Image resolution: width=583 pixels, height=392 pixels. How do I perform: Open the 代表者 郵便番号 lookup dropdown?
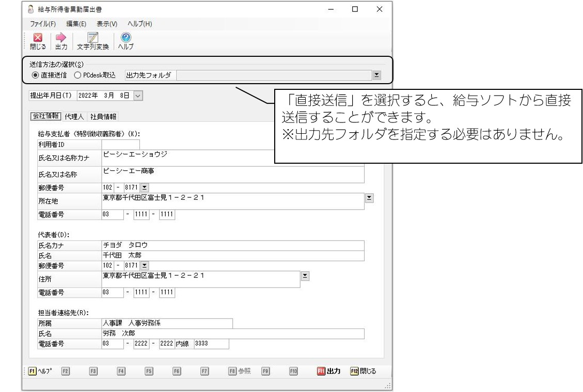coord(145,265)
